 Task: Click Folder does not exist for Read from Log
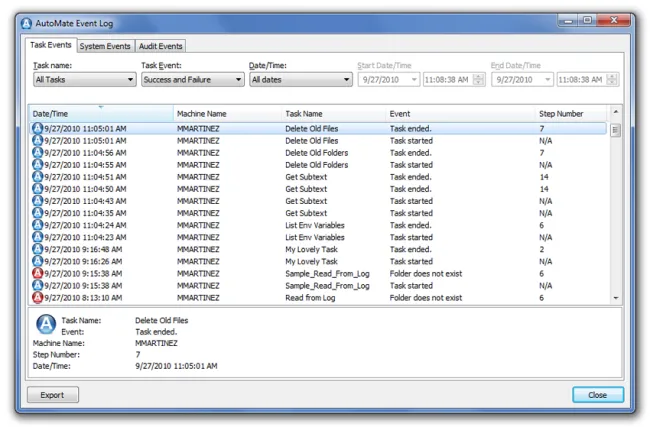pyautogui.click(x=426, y=298)
